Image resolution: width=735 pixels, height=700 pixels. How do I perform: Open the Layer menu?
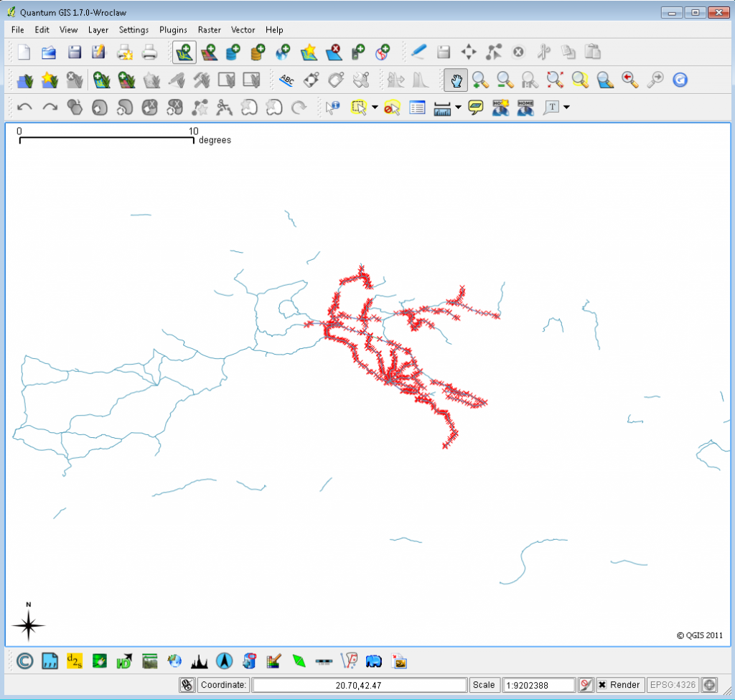98,30
